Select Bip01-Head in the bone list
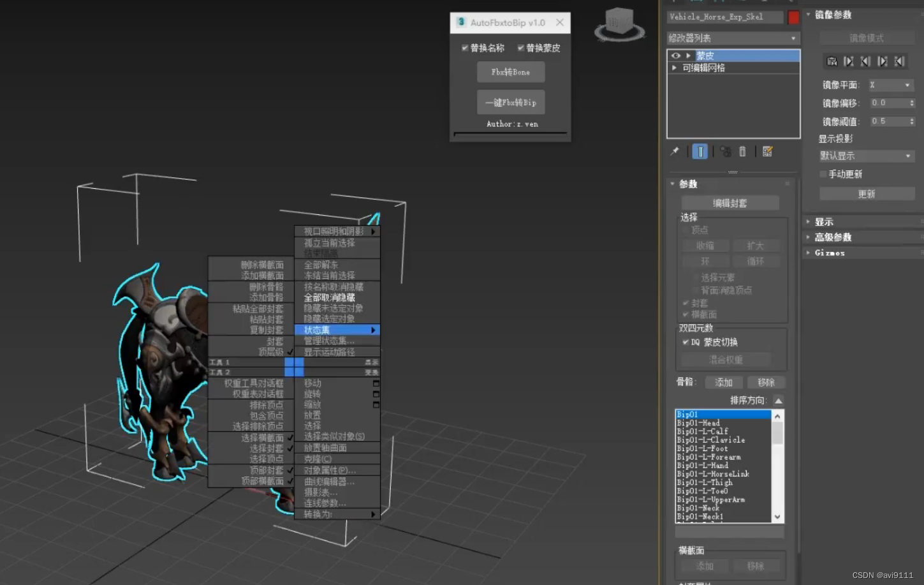Image resolution: width=924 pixels, height=585 pixels. coord(724,423)
